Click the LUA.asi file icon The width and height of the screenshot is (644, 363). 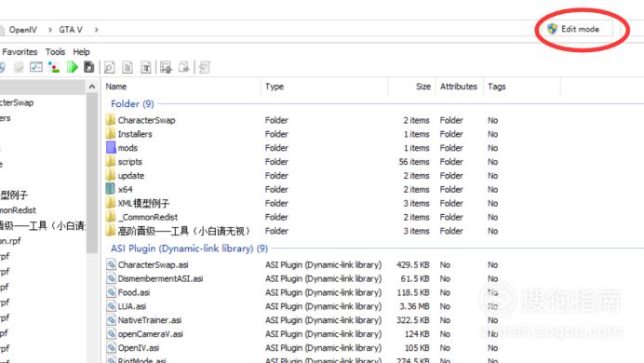click(111, 306)
